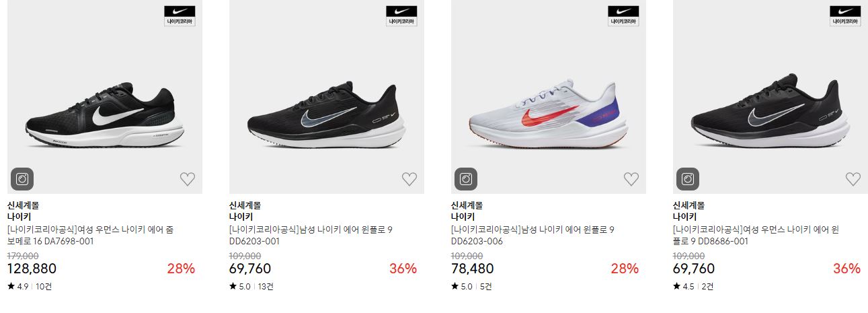This screenshot has width=868, height=313.
Task: Open the camera icon on women's Winflo 9 DD8686-001
Action: click(x=688, y=179)
